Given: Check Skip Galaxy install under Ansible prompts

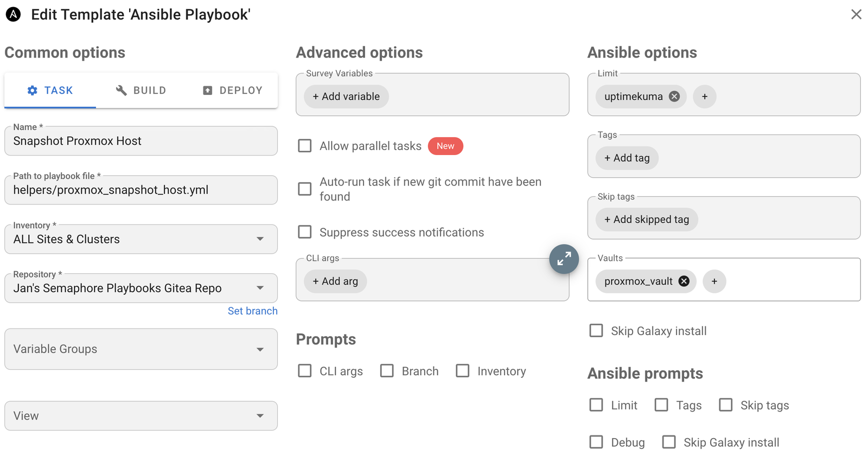Looking at the screenshot, I should click(x=669, y=442).
